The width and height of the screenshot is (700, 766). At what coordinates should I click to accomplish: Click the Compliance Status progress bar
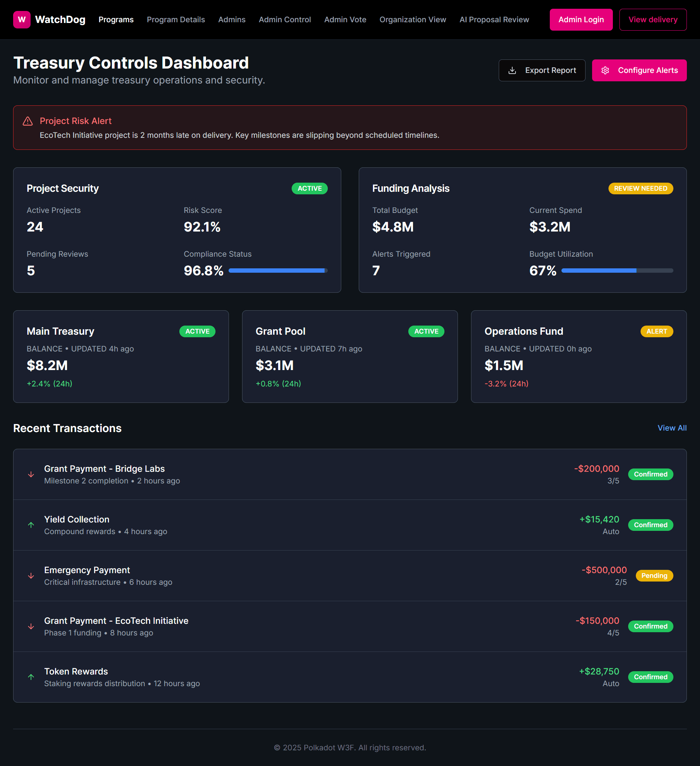278,271
